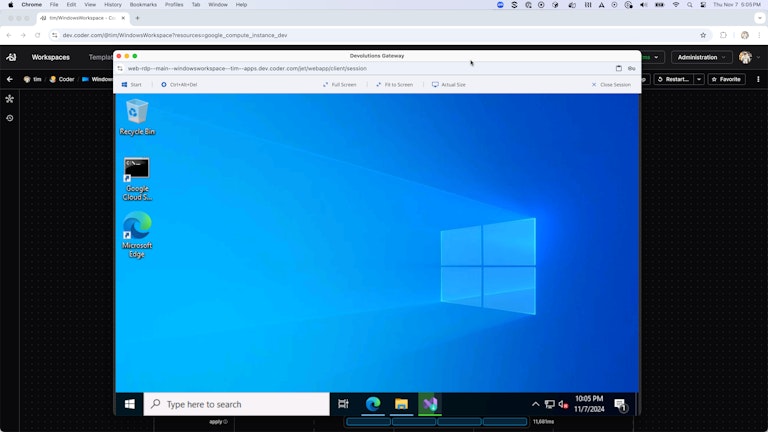Image resolution: width=768 pixels, height=432 pixels.
Task: Send Ctrl+Alt+Del to the session
Action: [x=179, y=85]
